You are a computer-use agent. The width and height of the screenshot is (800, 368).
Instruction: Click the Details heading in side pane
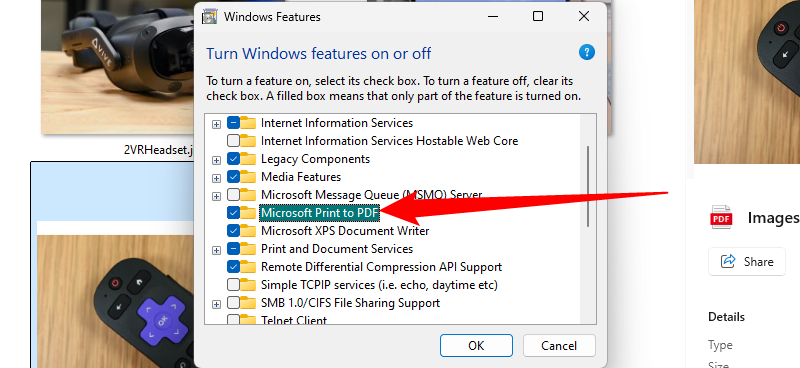coord(727,317)
